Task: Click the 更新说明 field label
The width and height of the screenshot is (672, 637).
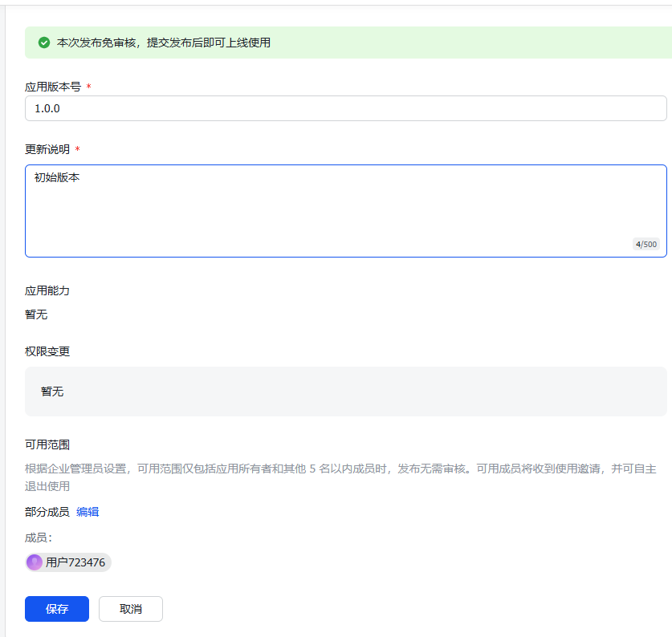Action: [x=47, y=149]
